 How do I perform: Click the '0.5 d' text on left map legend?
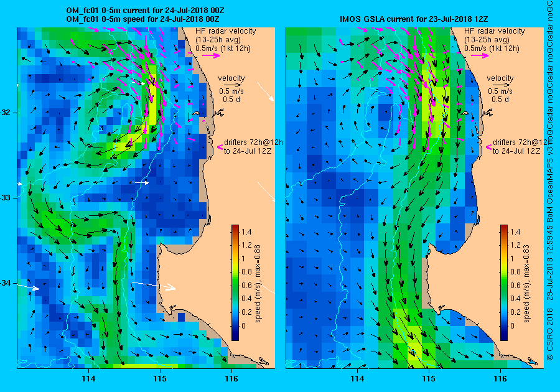[x=231, y=100]
